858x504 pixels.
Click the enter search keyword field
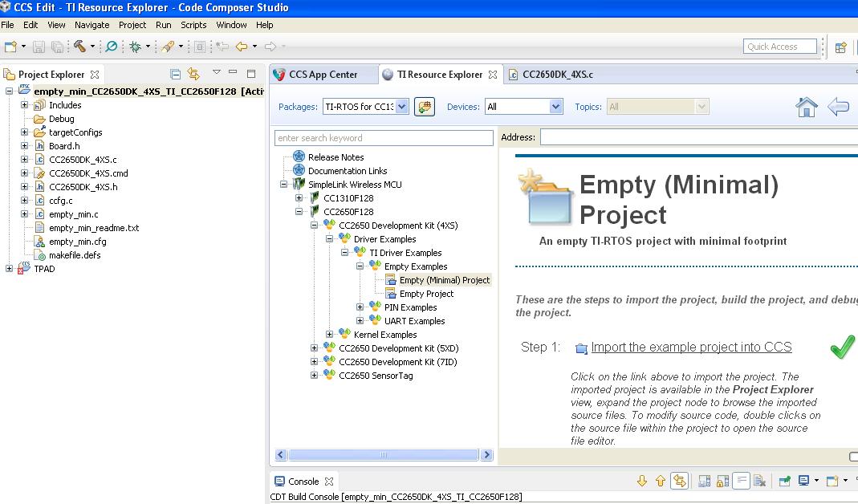coord(384,138)
